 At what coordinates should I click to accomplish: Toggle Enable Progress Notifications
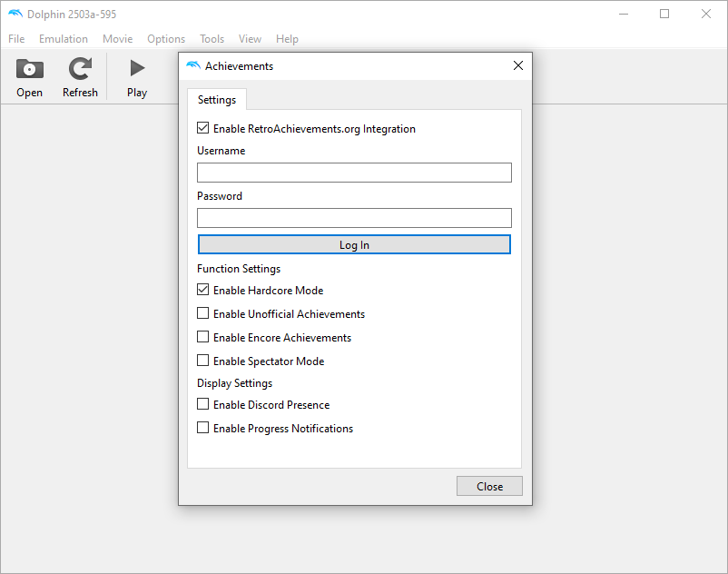coord(203,429)
